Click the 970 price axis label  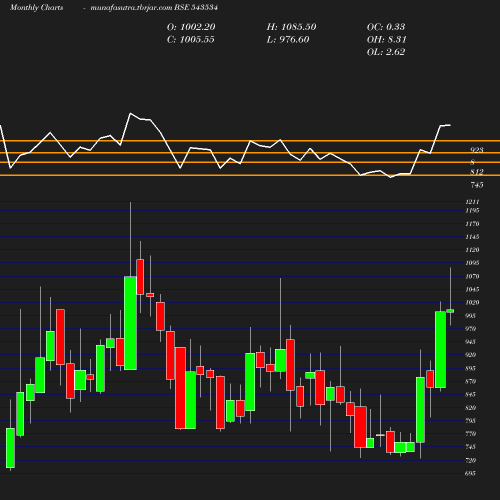(470, 329)
